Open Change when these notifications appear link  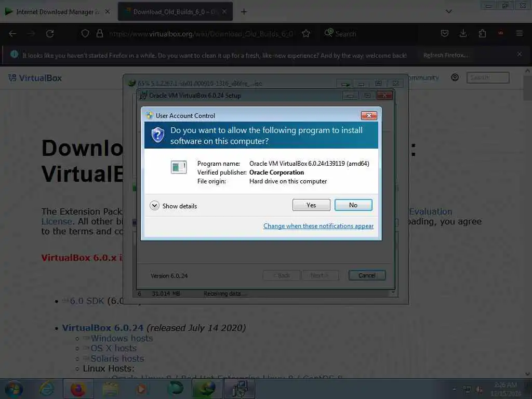[x=318, y=226]
